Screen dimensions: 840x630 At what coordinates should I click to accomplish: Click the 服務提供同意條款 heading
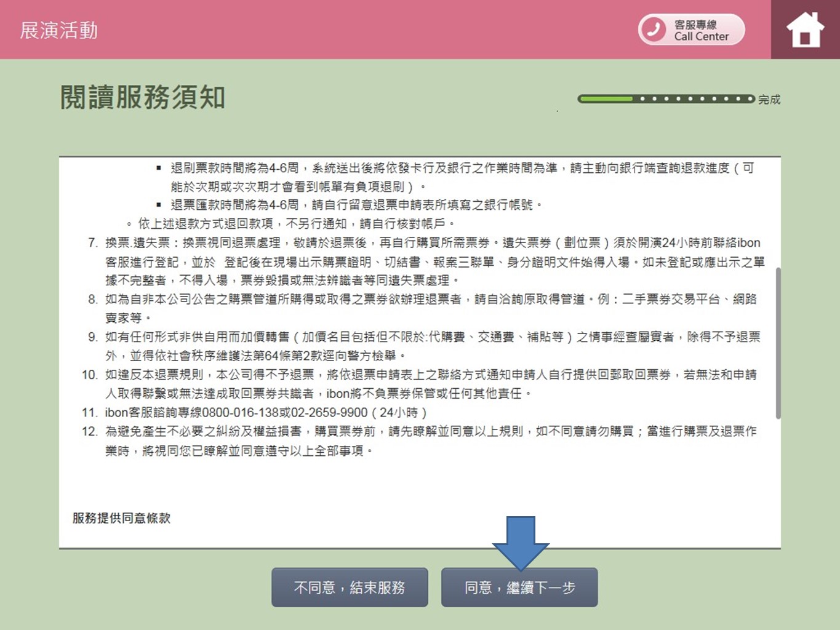121,518
